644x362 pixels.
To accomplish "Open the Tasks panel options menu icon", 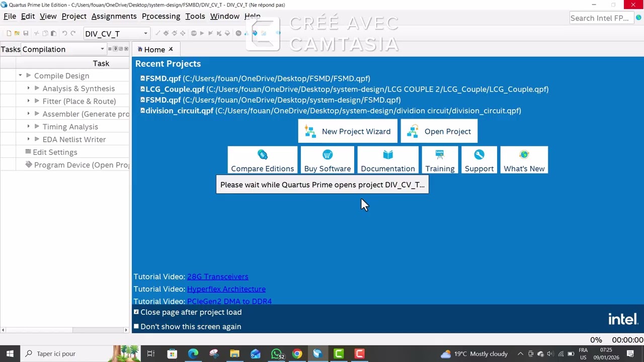I will pos(110,49).
